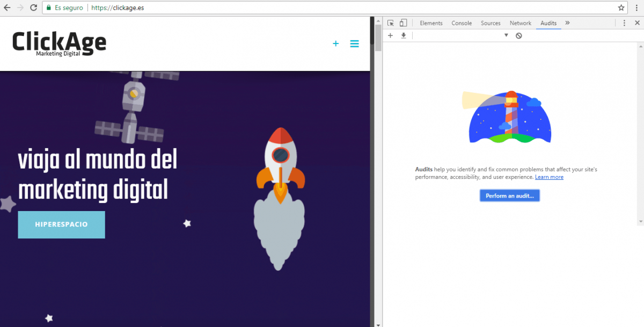644x327 pixels.
Task: Click the HIPERESPACIO button on the page
Action: tap(61, 224)
